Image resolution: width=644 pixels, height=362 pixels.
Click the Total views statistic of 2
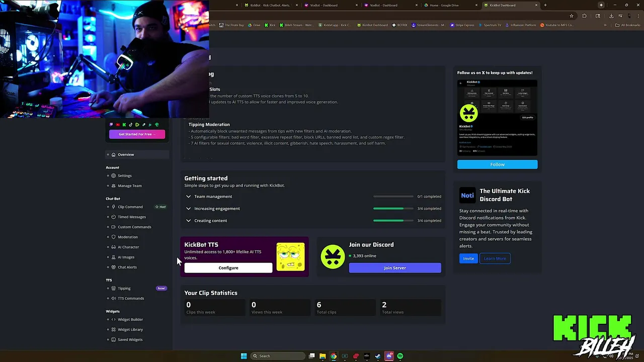pos(411,308)
